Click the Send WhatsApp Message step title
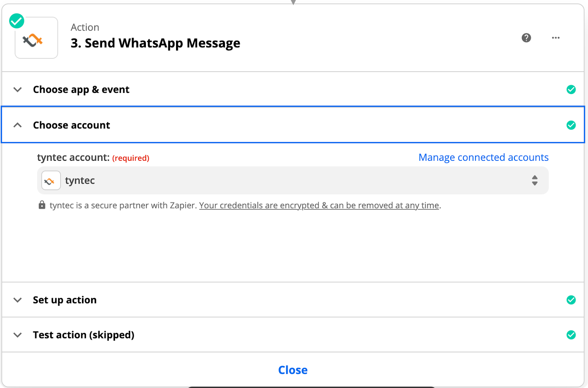Image resolution: width=588 pixels, height=388 pixels. tap(155, 43)
